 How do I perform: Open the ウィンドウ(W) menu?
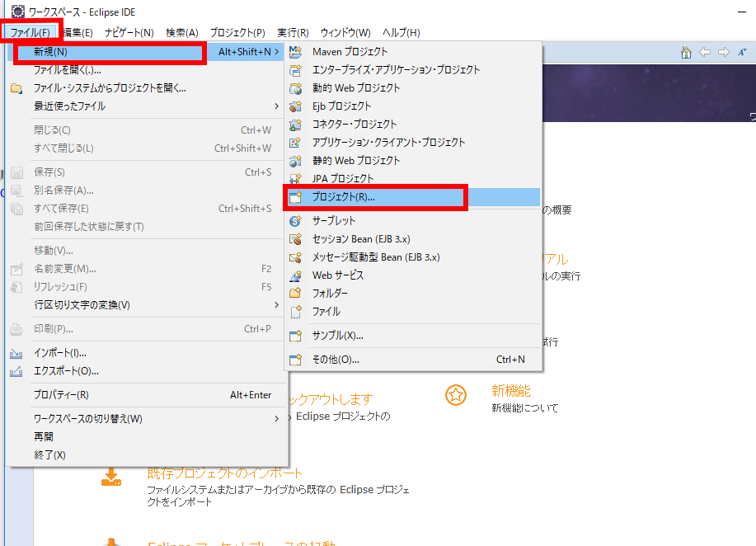coord(345,33)
